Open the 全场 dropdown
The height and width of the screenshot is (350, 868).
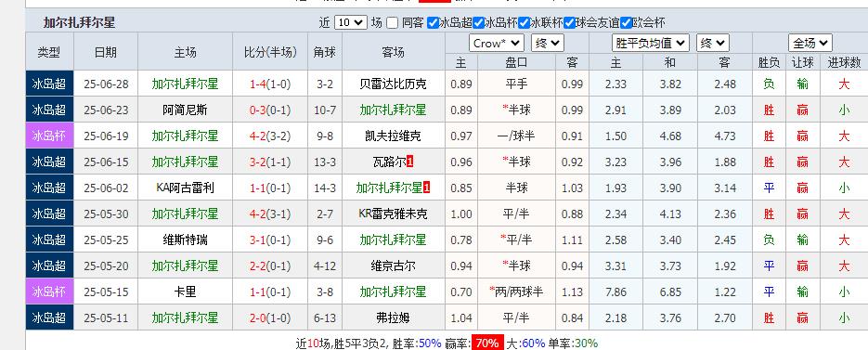click(810, 44)
